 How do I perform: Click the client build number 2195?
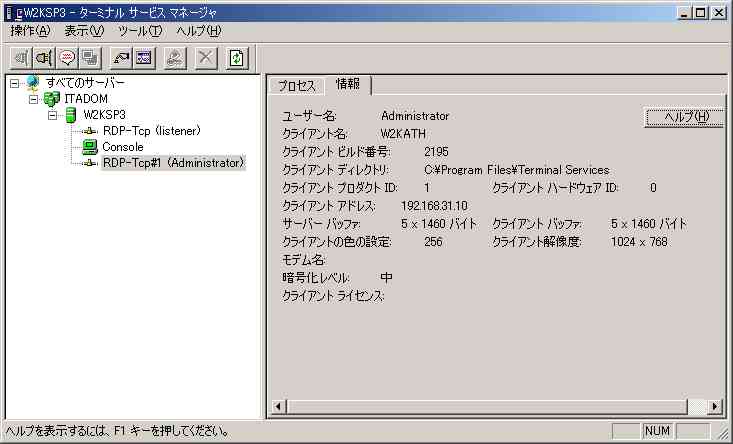(x=436, y=152)
